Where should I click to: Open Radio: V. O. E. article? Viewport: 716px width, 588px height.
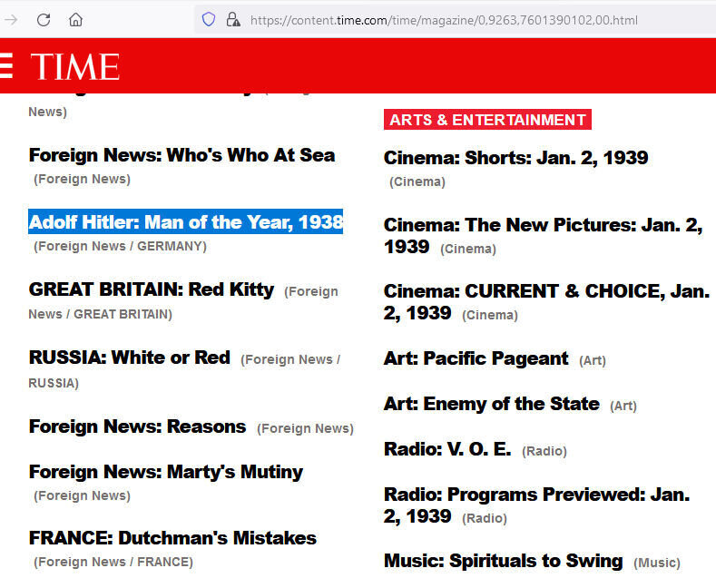click(447, 449)
